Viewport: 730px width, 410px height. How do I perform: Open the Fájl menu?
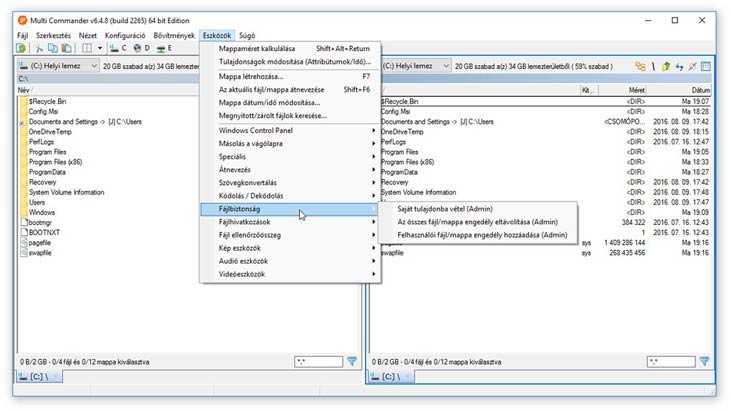[x=22, y=35]
